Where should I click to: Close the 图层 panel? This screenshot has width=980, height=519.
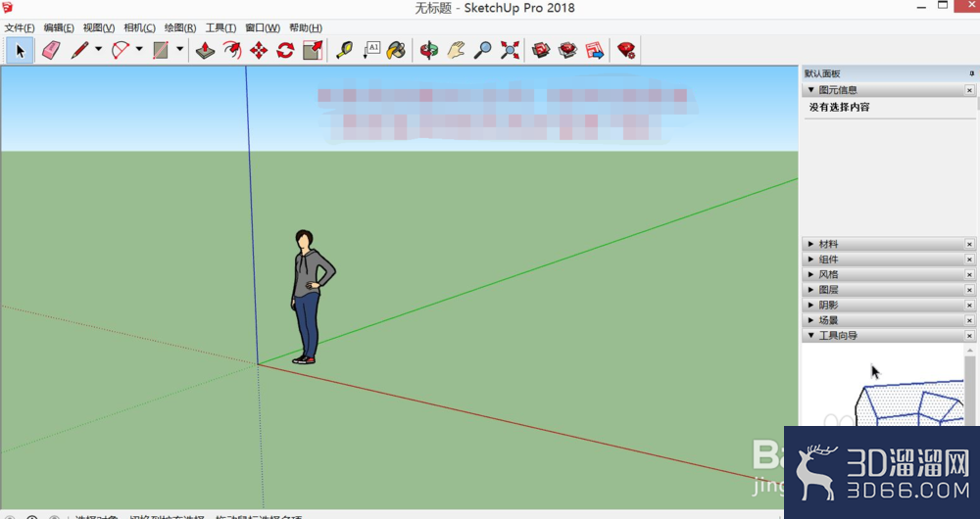[969, 290]
